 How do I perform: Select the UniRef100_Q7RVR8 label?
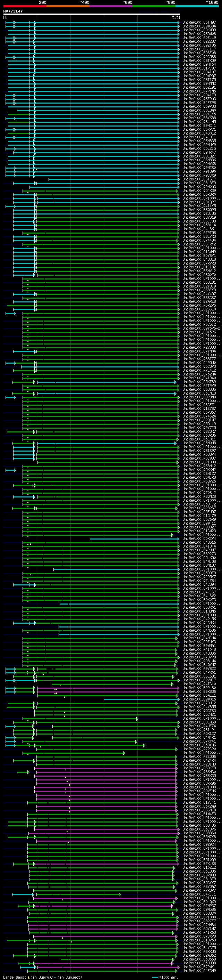(x=199, y=263)
